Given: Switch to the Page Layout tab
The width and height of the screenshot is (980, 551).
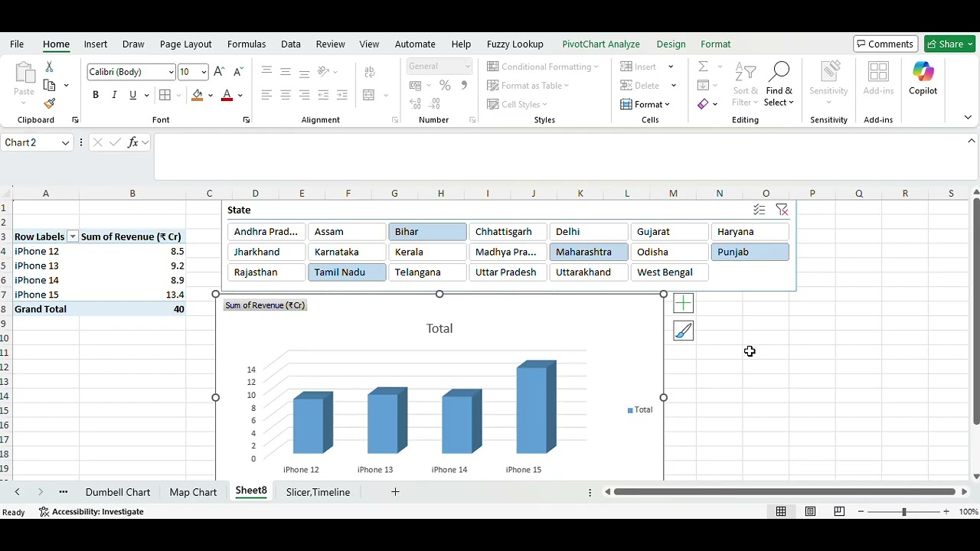Looking at the screenshot, I should click(186, 44).
